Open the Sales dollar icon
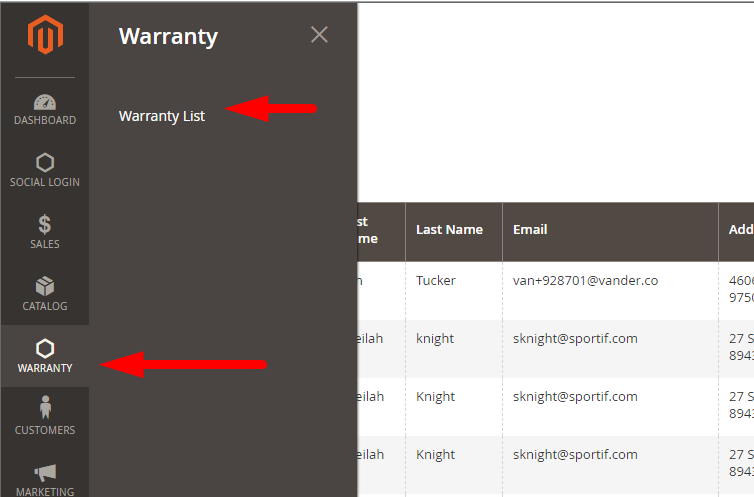This screenshot has width=754, height=497. pyautogui.click(x=45, y=224)
